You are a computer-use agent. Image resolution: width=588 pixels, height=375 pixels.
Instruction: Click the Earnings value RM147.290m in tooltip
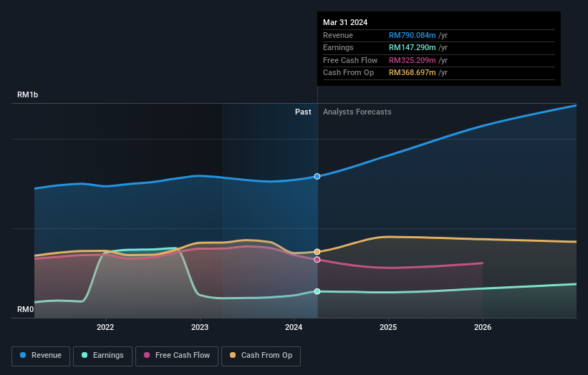[x=412, y=48]
